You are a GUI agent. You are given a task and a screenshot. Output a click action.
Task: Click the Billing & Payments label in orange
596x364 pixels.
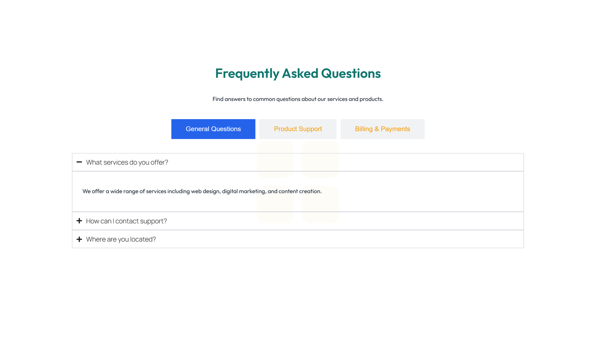[x=382, y=129]
